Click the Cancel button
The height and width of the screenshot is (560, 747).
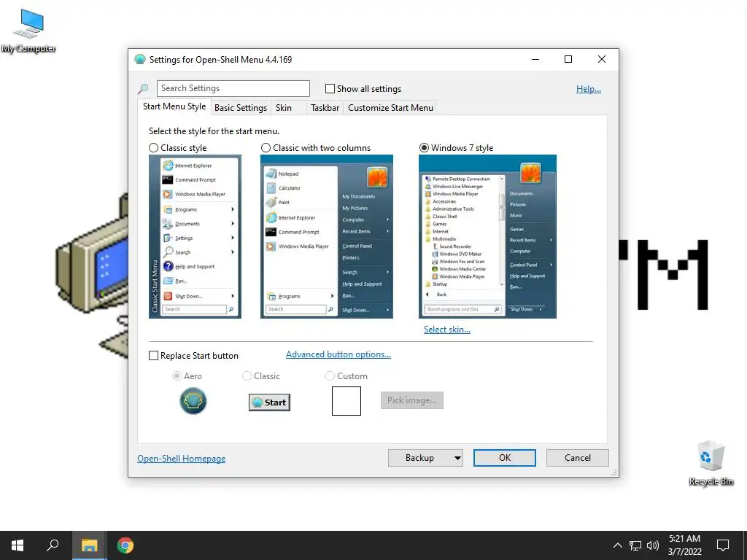[578, 458]
